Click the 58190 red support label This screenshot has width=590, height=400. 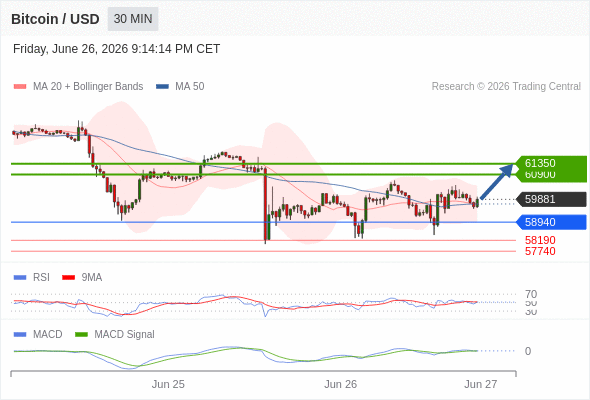pyautogui.click(x=540, y=240)
